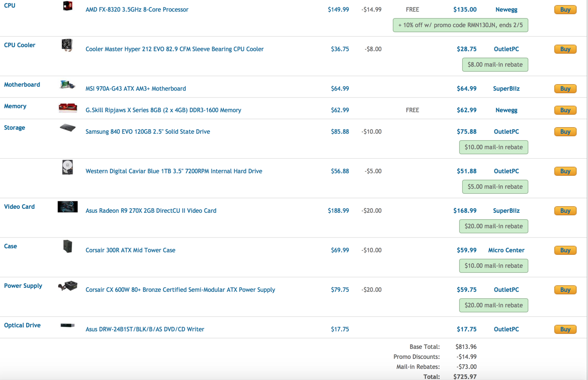Click the $8.00 mail-in rebate badge
The width and height of the screenshot is (588, 380).
(x=495, y=65)
